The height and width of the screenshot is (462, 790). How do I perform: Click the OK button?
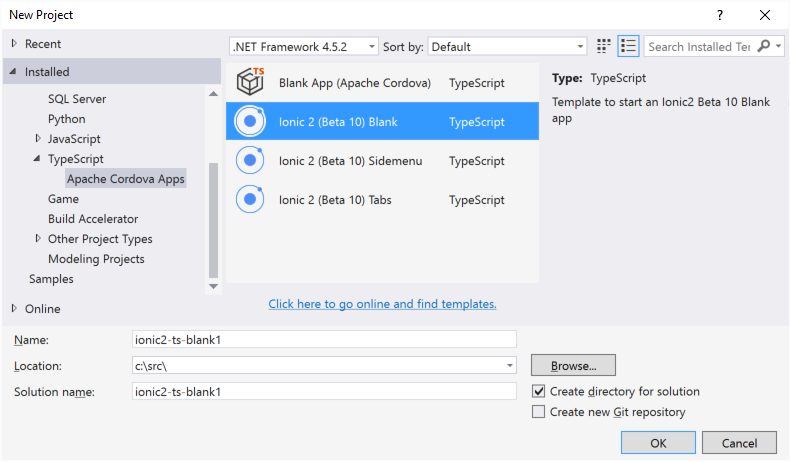coord(658,443)
